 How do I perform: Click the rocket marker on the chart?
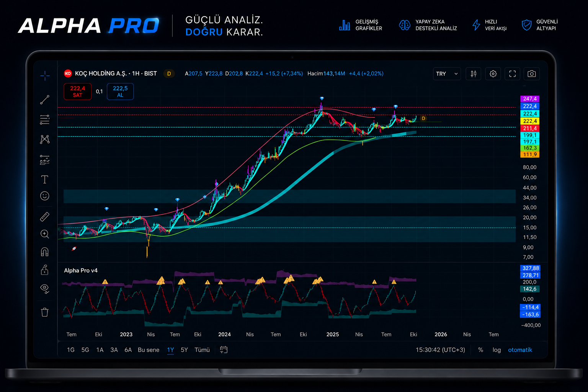pyautogui.click(x=74, y=249)
